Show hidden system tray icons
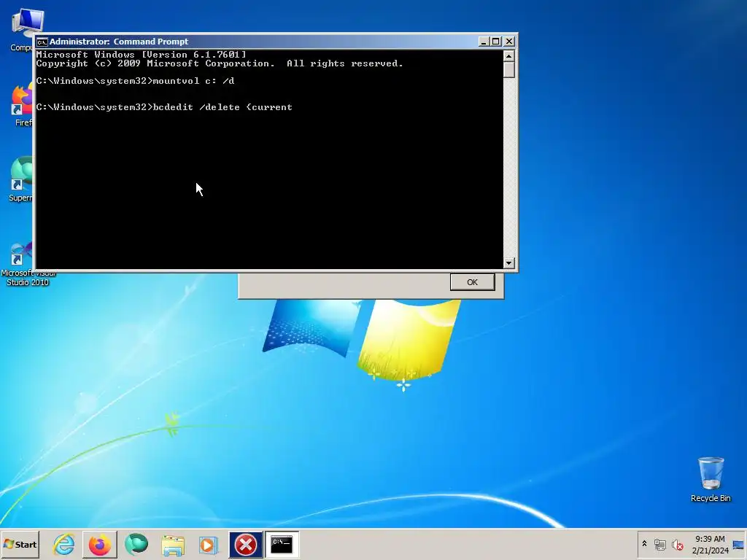The height and width of the screenshot is (560, 747). click(645, 544)
